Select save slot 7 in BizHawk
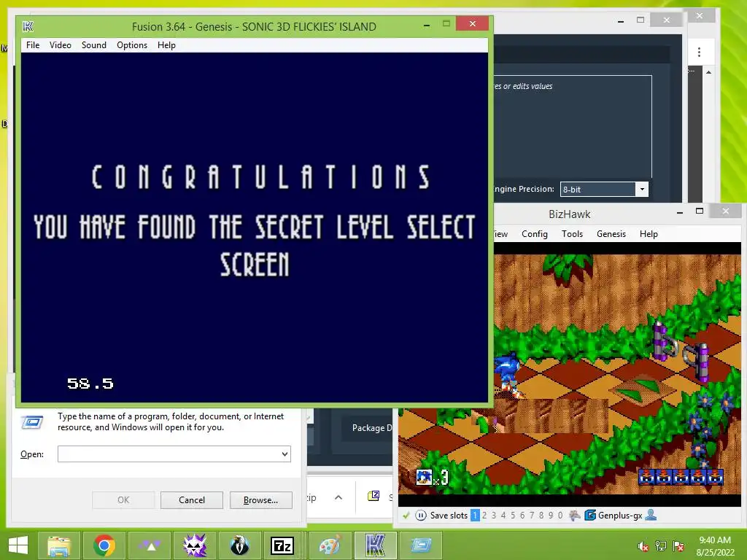This screenshot has height=560, width=747. [532, 516]
